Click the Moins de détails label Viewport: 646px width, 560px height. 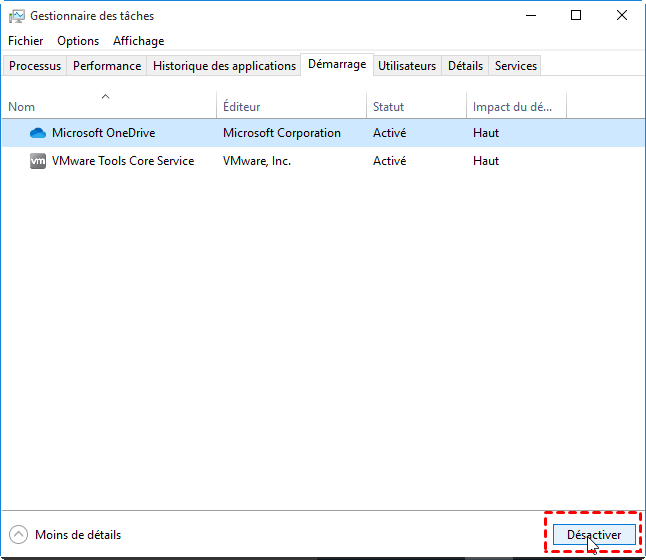coord(78,535)
